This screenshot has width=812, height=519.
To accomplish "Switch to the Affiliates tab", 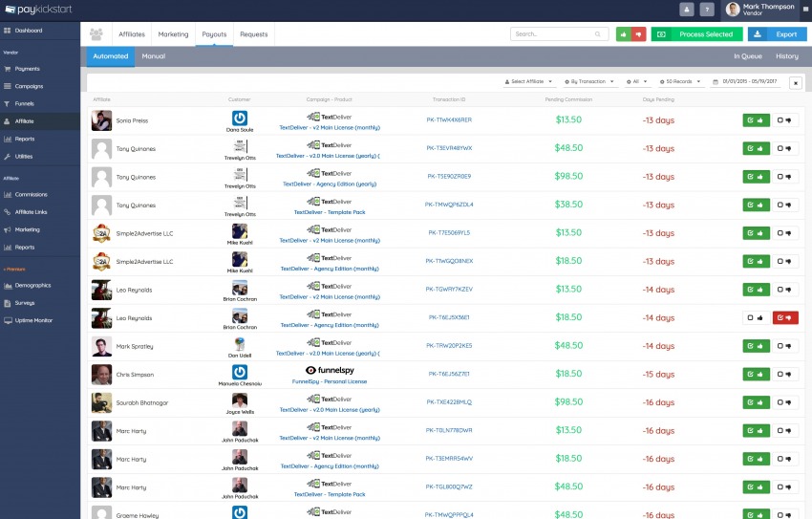I will 132,34.
